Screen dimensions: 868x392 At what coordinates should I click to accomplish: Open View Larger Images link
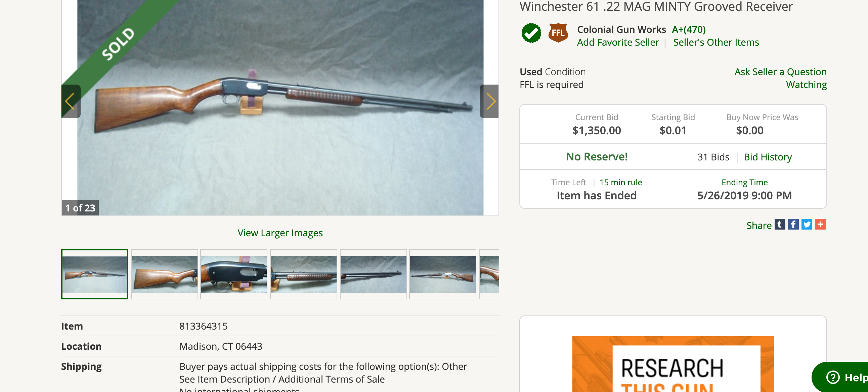[x=280, y=233]
